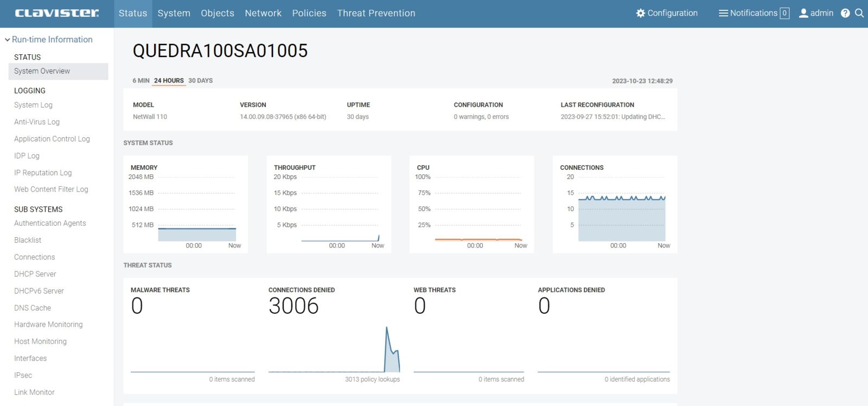This screenshot has width=868, height=406.
Task: Open the Policies menu
Action: click(x=309, y=13)
